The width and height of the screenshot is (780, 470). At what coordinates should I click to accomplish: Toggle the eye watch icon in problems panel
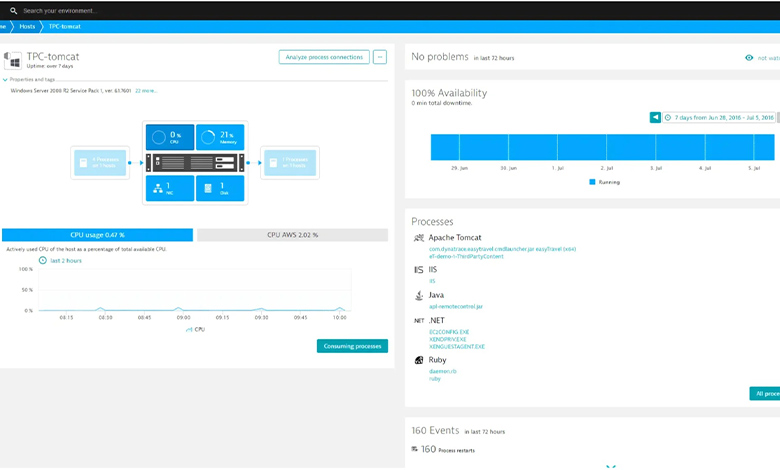(x=749, y=58)
